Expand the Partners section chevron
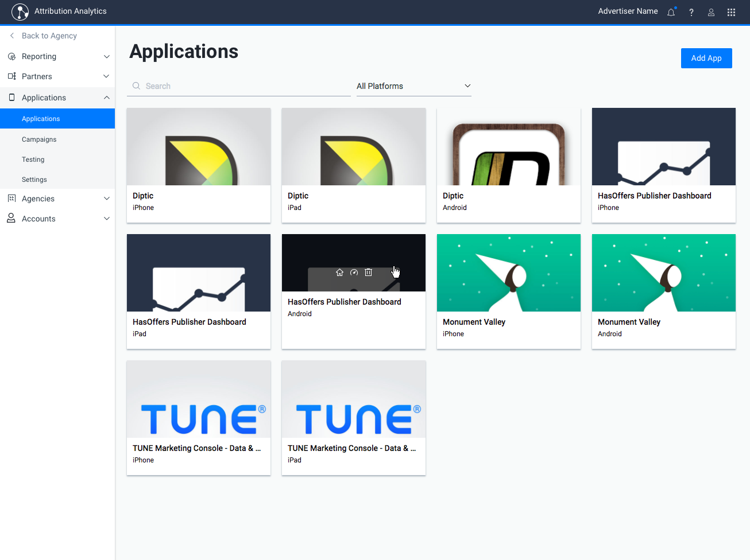The image size is (750, 560). point(106,76)
